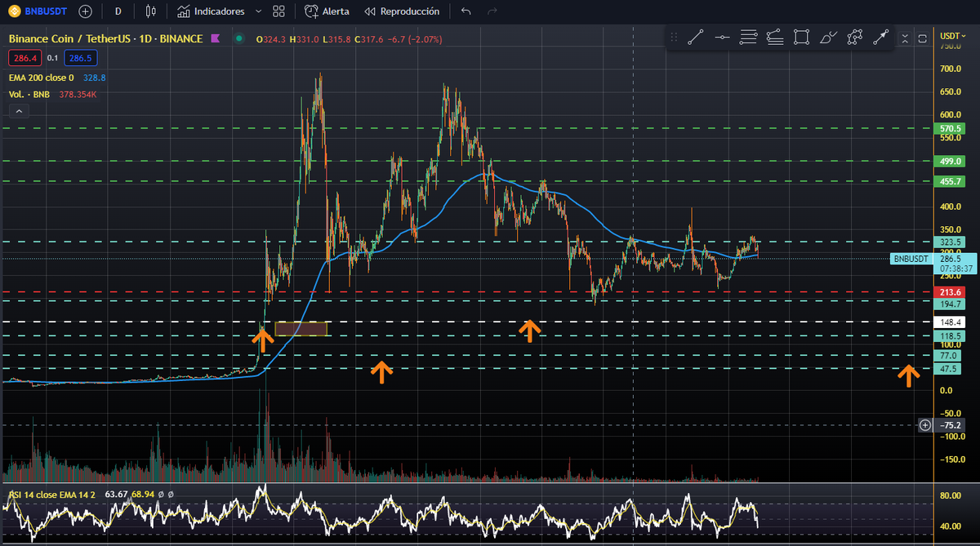Open the USDT currency dropdown

(951, 37)
